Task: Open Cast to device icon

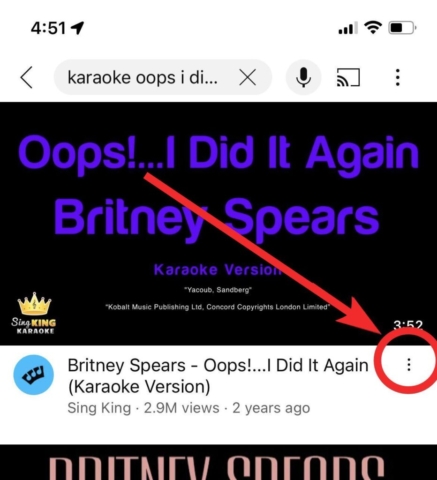Action: (348, 78)
